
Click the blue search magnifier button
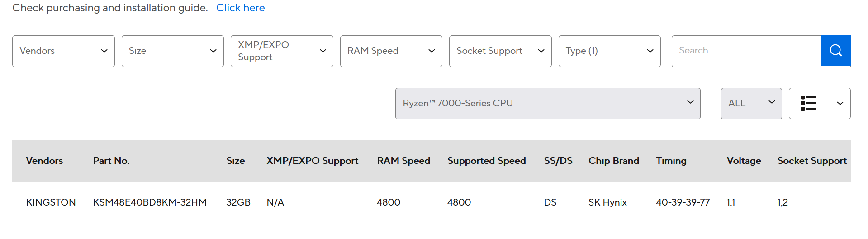[x=835, y=51]
